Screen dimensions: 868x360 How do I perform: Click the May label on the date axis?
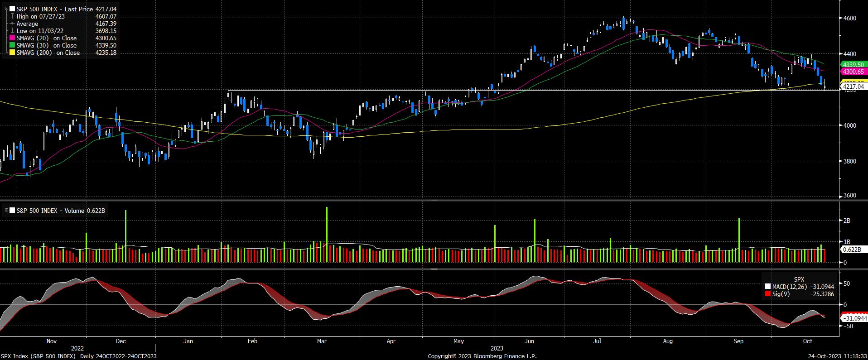[458, 341]
